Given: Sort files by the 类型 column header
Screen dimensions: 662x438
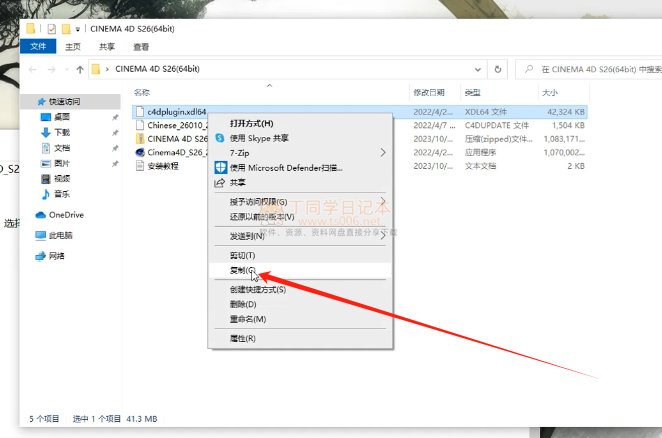Looking at the screenshot, I should pos(472,92).
